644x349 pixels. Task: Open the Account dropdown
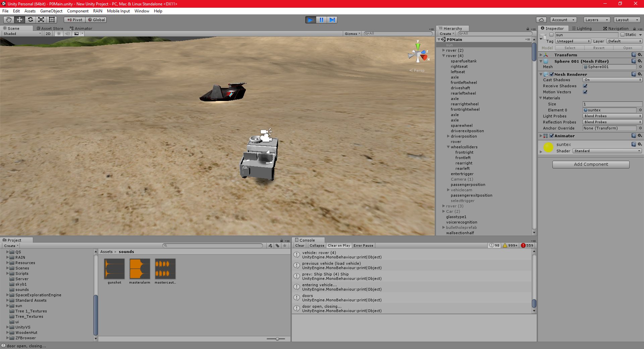click(x=563, y=20)
